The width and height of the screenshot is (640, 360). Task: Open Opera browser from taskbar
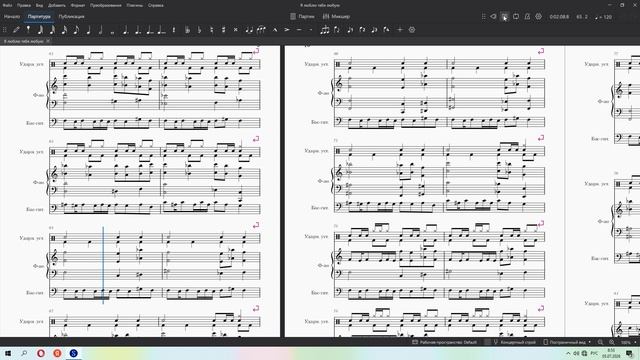point(41,353)
